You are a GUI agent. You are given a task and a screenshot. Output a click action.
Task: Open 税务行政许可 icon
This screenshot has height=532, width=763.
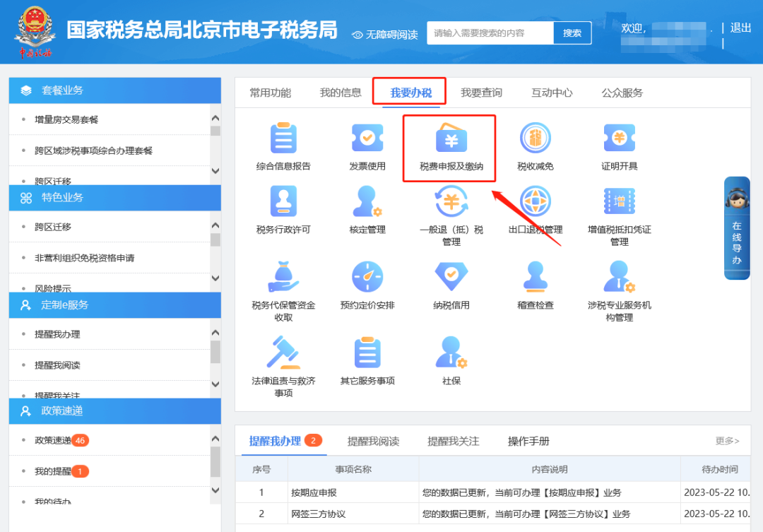point(283,201)
